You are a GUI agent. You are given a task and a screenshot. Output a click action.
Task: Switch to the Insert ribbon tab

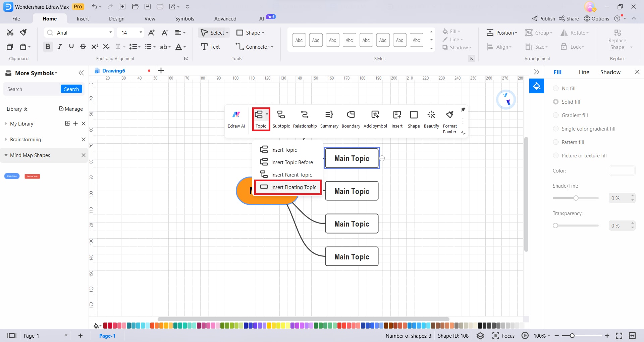pyautogui.click(x=83, y=19)
